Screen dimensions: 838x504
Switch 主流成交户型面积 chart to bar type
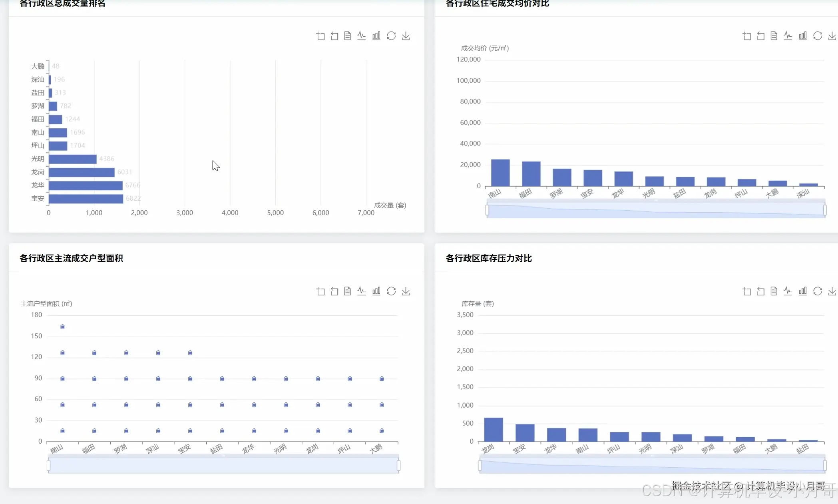click(376, 291)
